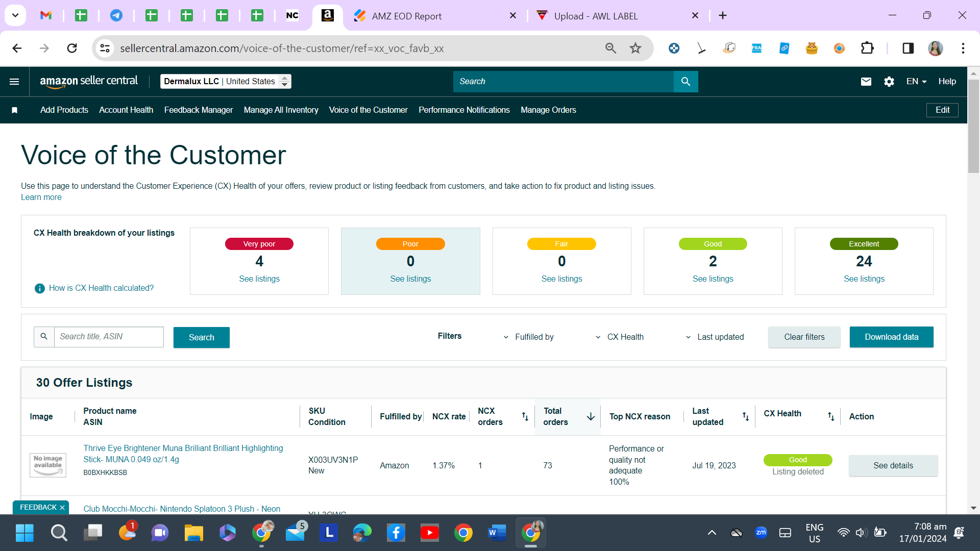Click the browser address bar URL
980x551 pixels.
tap(282, 48)
